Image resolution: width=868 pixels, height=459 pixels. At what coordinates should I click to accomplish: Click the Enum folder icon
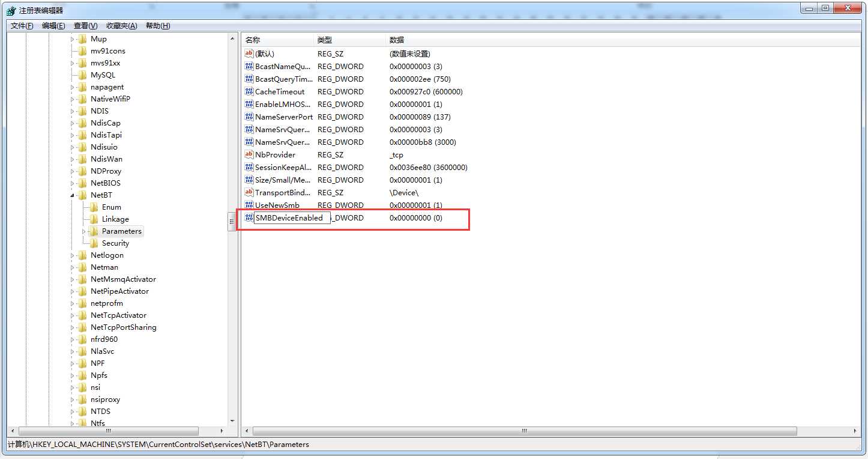94,207
